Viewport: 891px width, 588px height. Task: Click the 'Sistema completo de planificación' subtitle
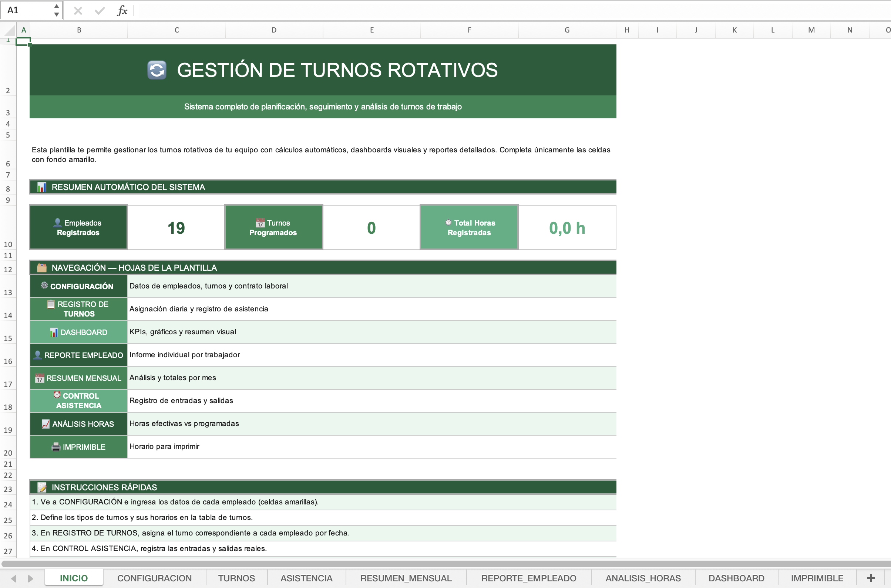click(323, 107)
